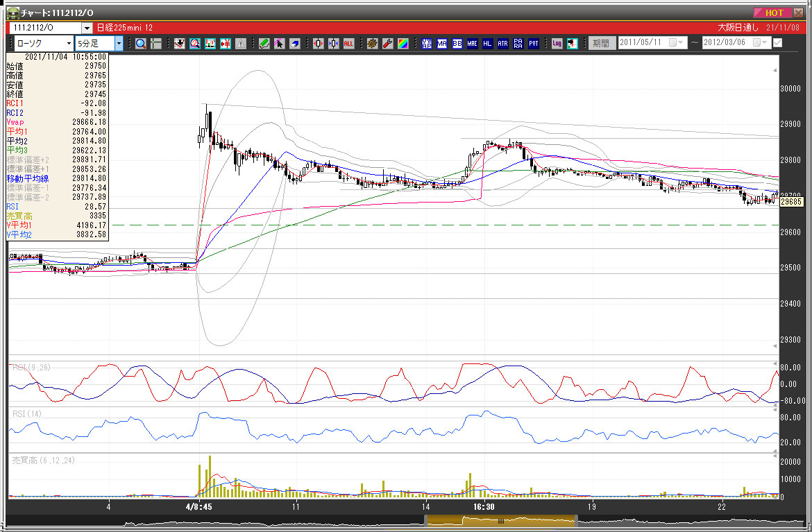Toggle the ATR indicator button
Screen dimensions: 812x532
[503, 44]
